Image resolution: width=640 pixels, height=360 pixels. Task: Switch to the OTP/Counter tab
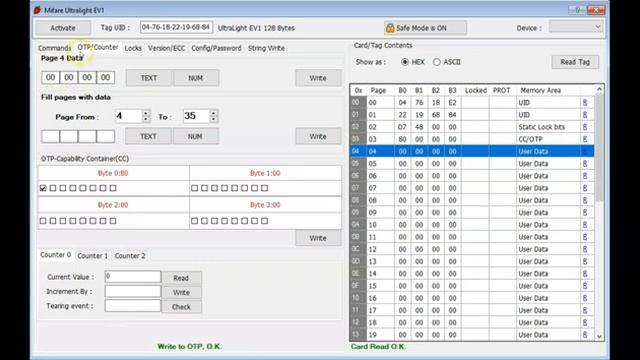pyautogui.click(x=98, y=47)
